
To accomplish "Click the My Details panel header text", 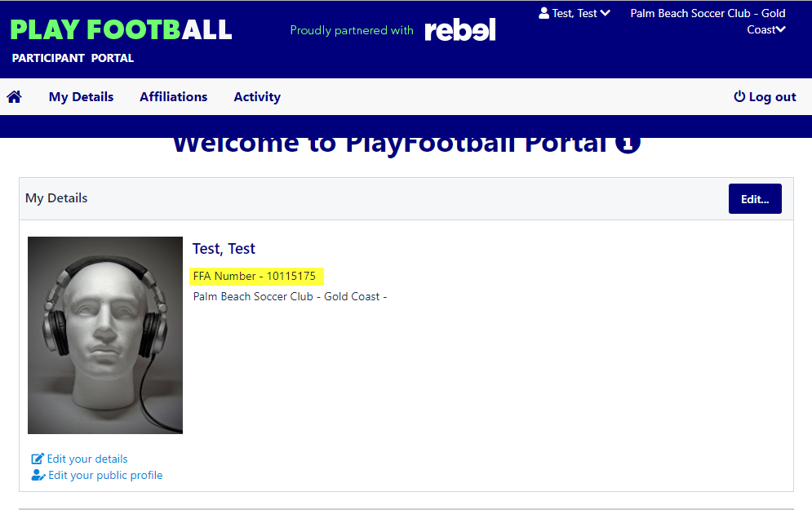I will (56, 198).
